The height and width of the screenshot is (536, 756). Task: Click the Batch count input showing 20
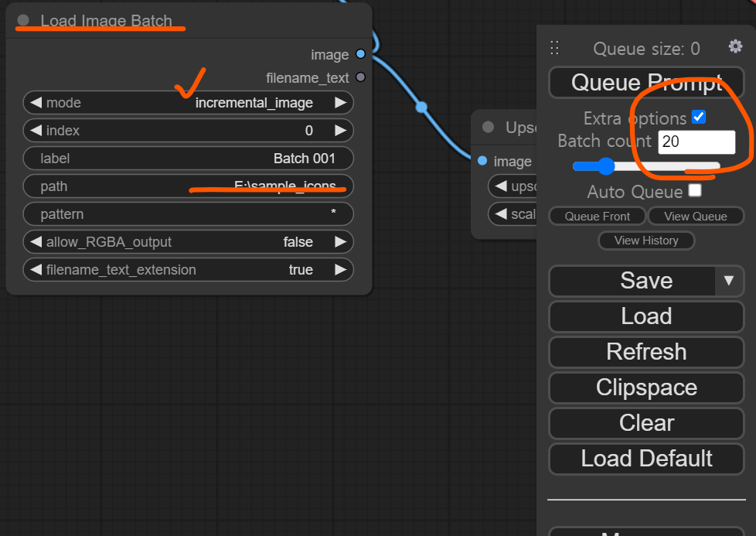[x=696, y=142]
